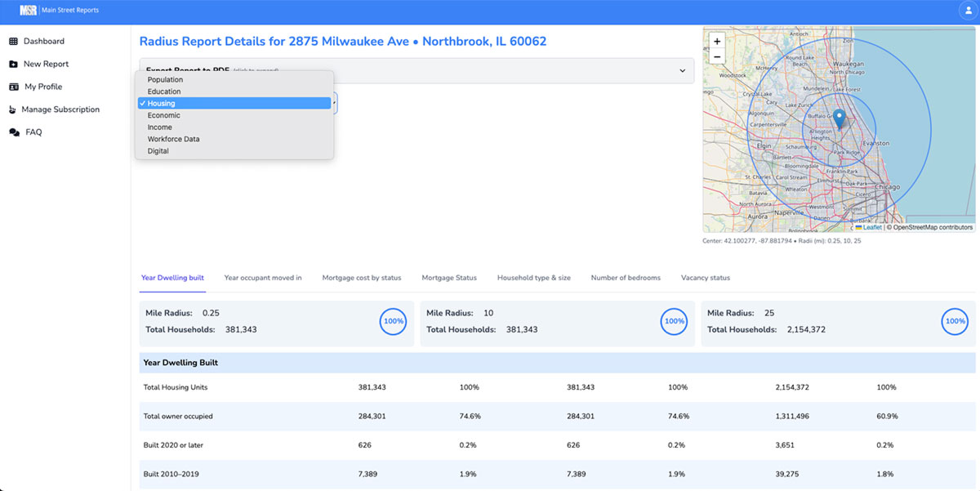Click the blue location pin on the map
This screenshot has width=980, height=491.
[839, 119]
